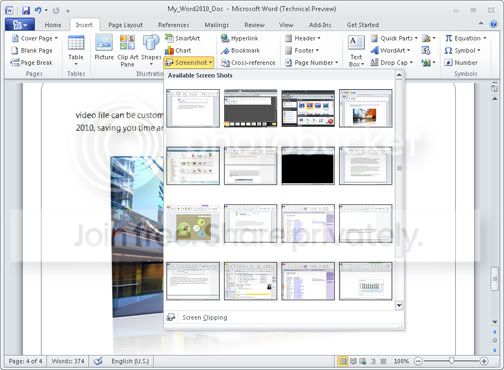
Task: Insert a Bookmark
Action: 240,50
